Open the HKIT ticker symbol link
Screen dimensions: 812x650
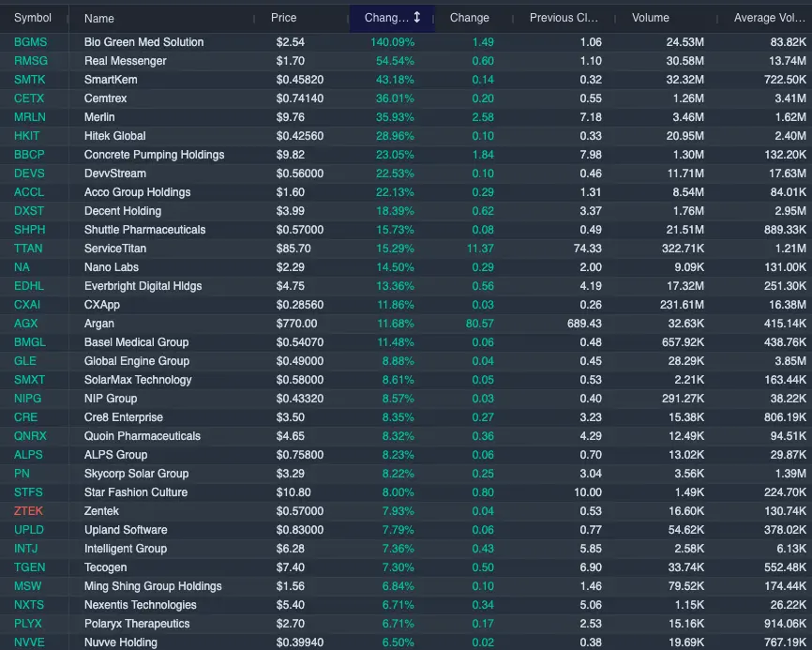tap(27, 136)
